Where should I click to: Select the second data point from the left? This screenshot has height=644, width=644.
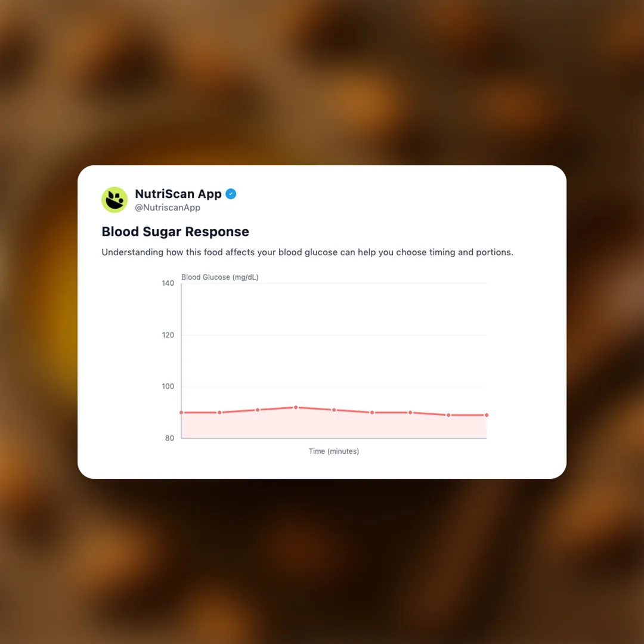(x=219, y=413)
